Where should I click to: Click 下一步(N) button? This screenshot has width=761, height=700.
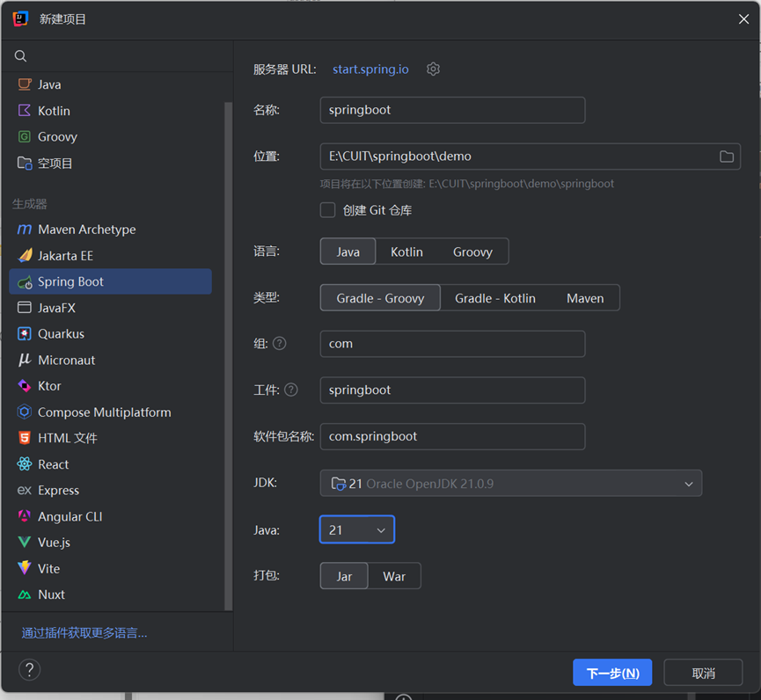click(x=612, y=673)
